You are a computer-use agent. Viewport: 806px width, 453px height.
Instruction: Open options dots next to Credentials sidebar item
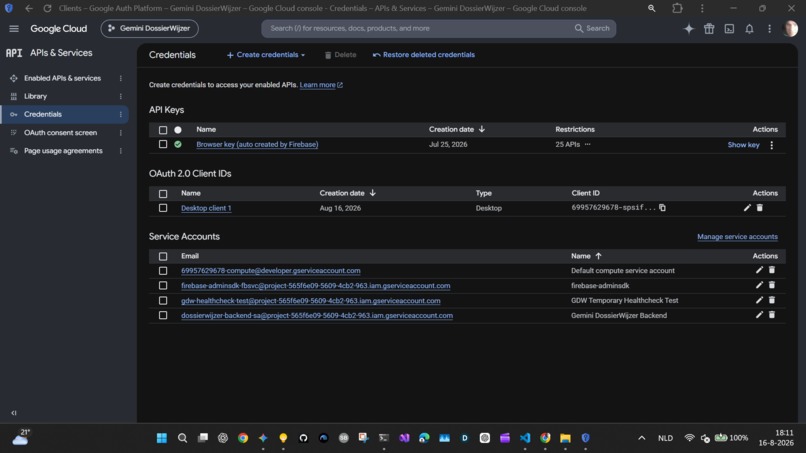(121, 114)
